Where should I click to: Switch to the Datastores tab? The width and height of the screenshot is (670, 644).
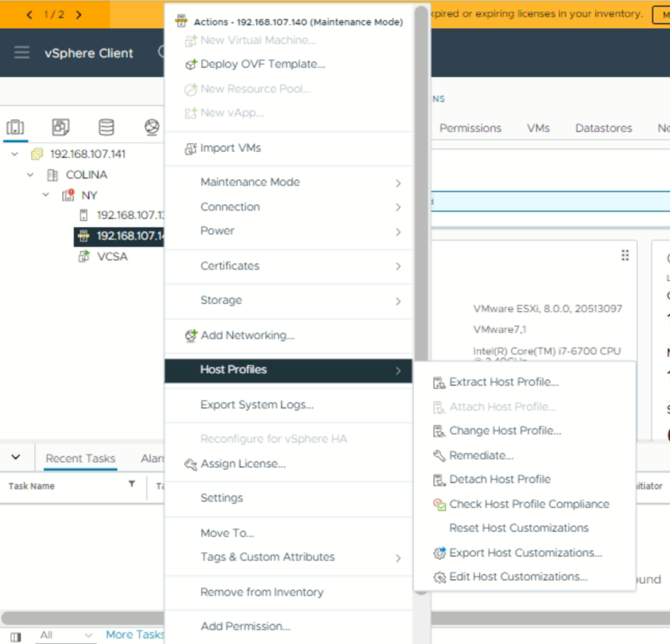(603, 128)
